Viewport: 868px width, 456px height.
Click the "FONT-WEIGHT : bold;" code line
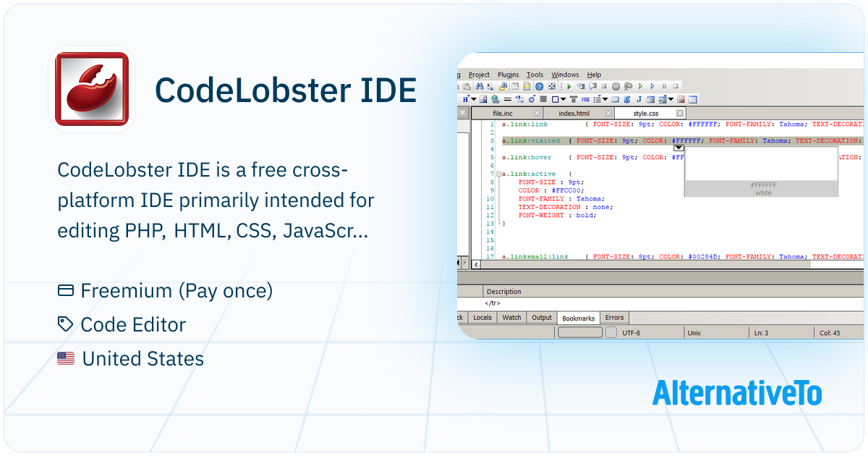tap(557, 215)
